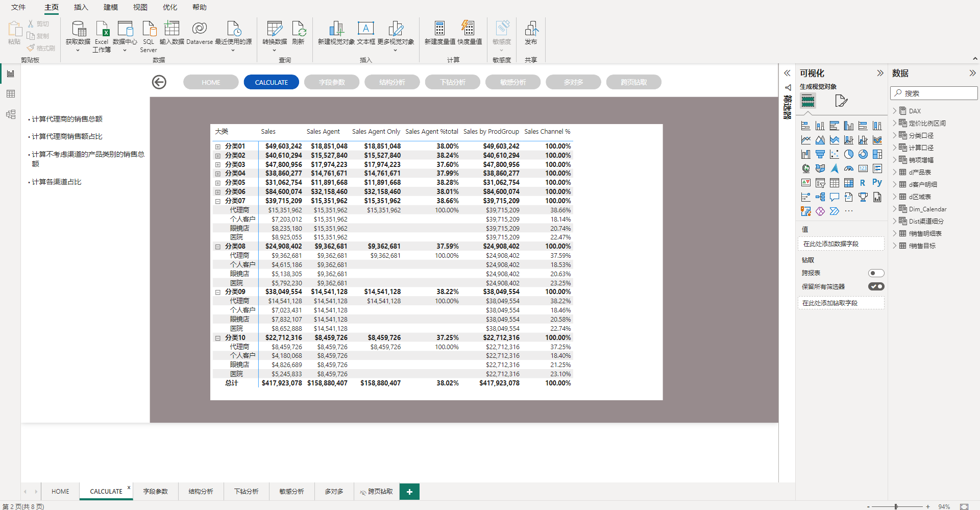The width and height of the screenshot is (980, 510).
Task: Switch to the 插入 ribbon tab
Action: pos(81,7)
